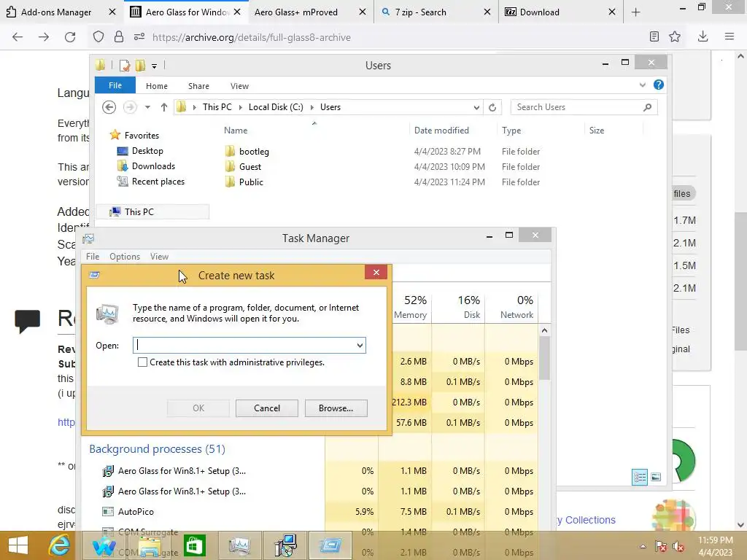Toggle reader view in the address bar
The height and width of the screenshot is (560, 747).
coord(654,36)
